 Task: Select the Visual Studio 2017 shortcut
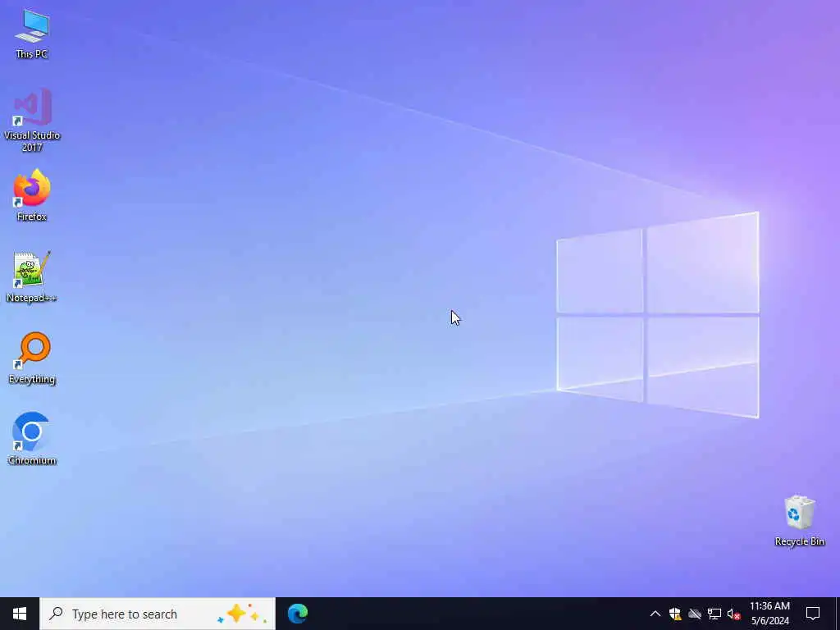pos(32,120)
